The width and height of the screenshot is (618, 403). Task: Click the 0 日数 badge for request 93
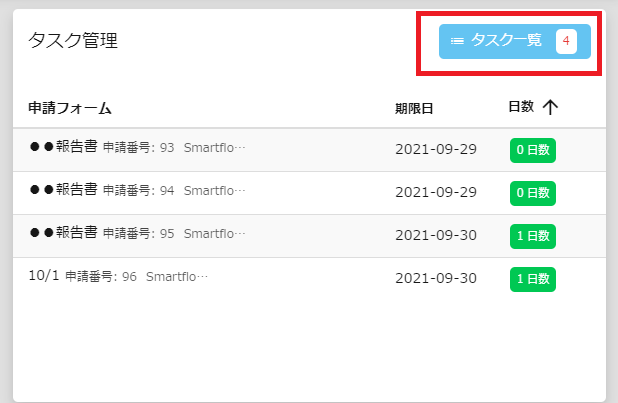(x=533, y=150)
